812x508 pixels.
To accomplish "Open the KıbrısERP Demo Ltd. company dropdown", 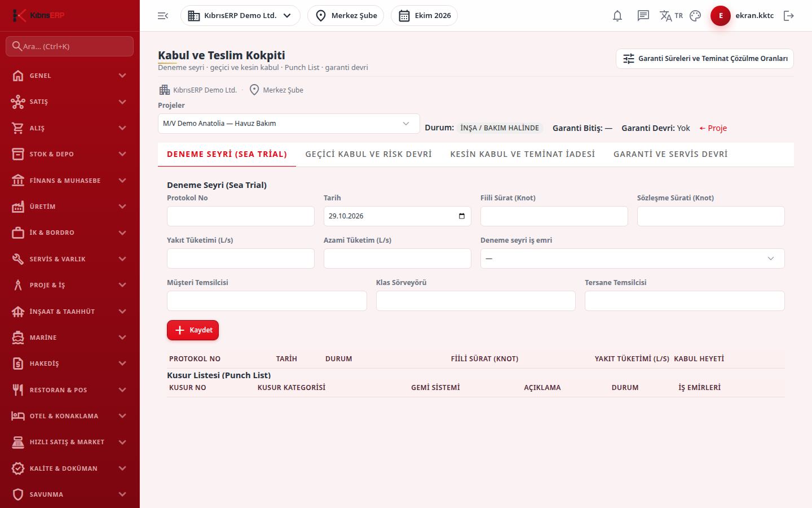I will (x=240, y=16).
